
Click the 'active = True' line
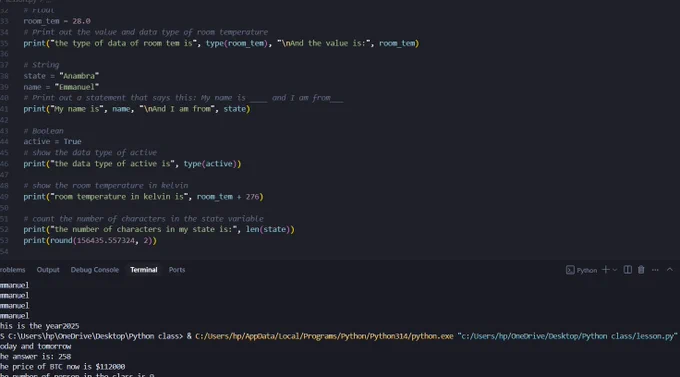tap(52, 141)
